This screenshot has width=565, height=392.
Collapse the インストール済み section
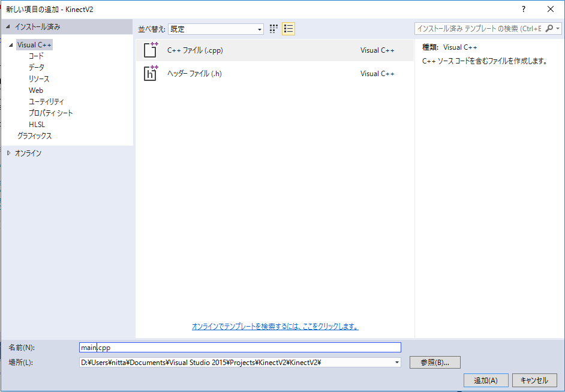[8, 27]
